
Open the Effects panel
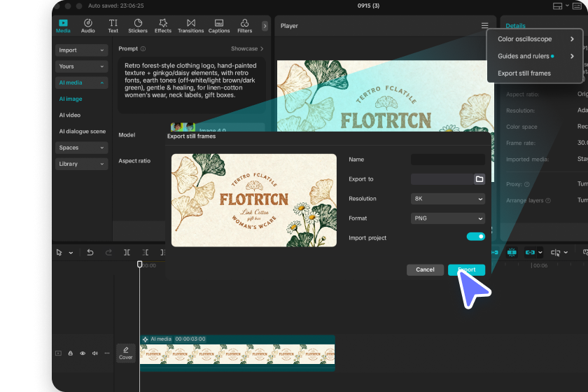(x=162, y=26)
